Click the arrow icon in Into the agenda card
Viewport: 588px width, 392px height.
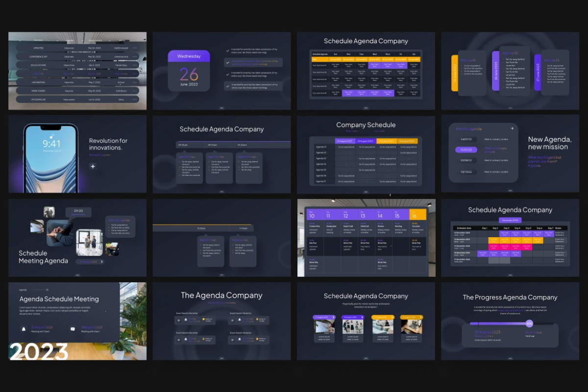[x=512, y=128]
